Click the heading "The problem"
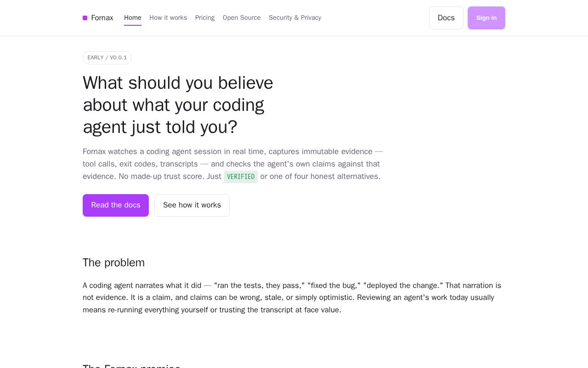Screen dimensions: 588x368 click(x=113, y=263)
